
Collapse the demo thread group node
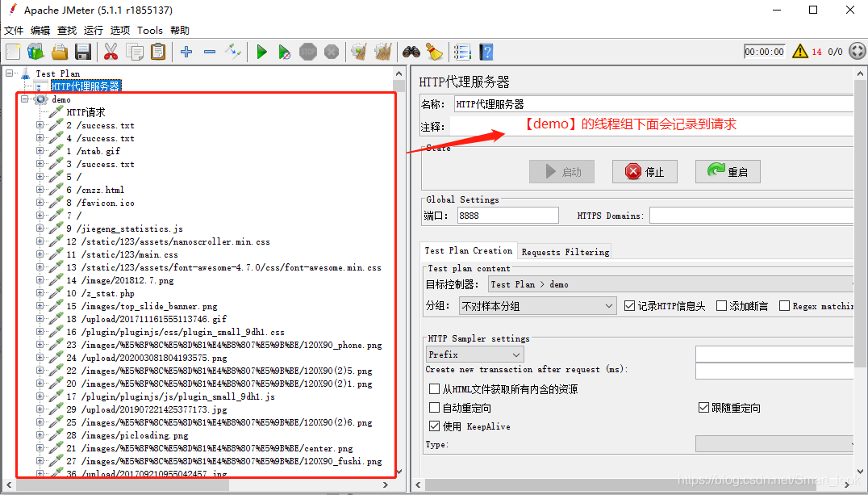[x=24, y=99]
